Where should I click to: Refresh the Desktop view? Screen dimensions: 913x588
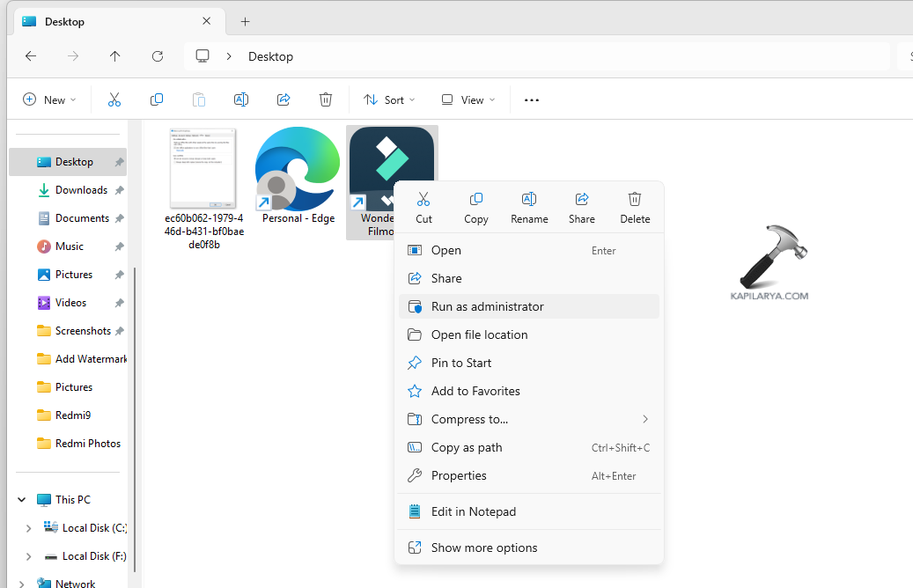tap(157, 55)
